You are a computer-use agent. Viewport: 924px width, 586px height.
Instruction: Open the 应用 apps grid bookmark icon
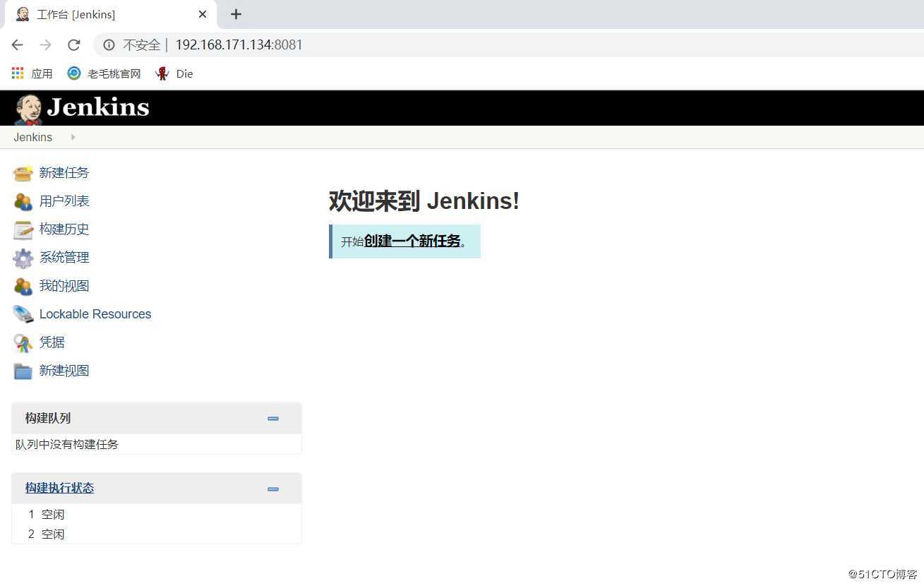coord(18,73)
